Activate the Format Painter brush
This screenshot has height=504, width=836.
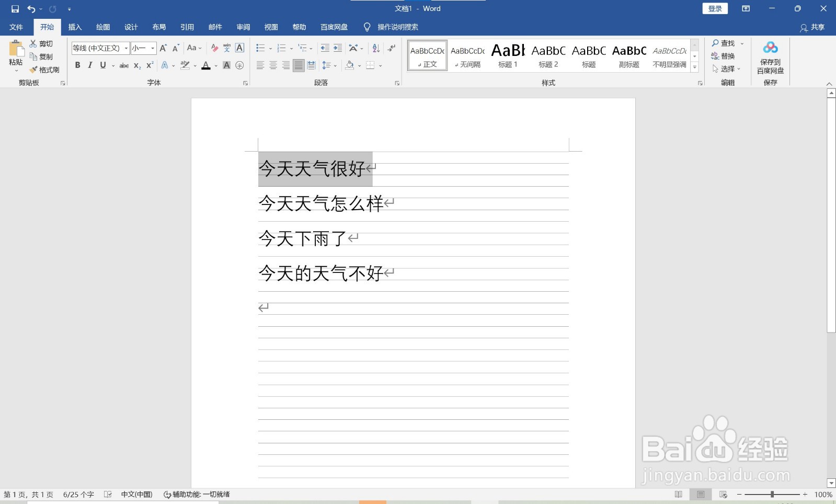point(44,70)
